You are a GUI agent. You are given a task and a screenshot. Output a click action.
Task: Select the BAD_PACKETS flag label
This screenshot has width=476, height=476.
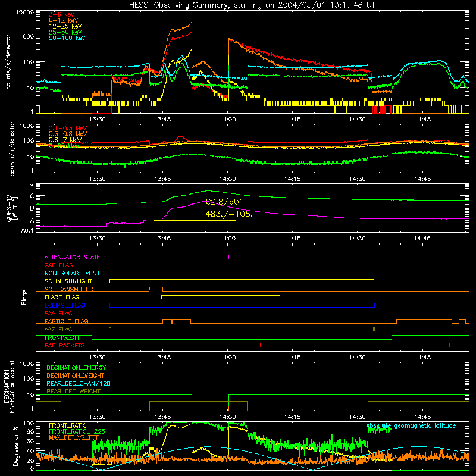point(65,345)
